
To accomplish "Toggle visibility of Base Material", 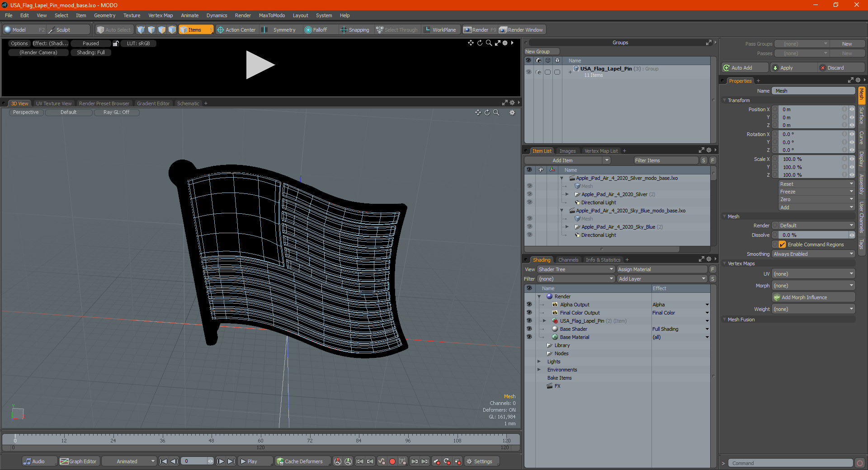I will [529, 337].
